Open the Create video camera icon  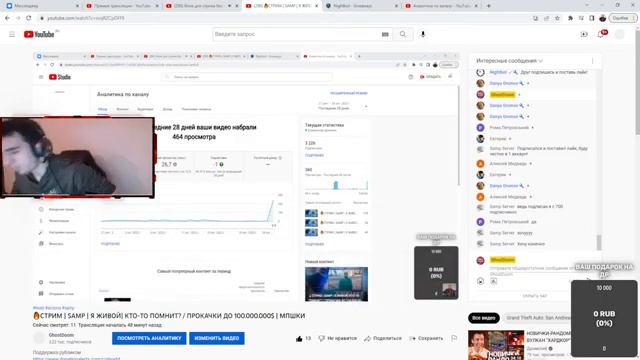584,34
